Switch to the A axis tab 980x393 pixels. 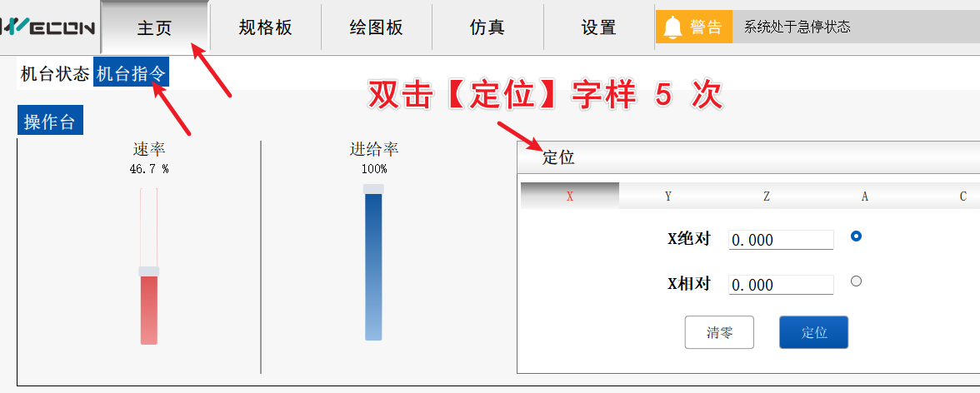pyautogui.click(x=864, y=196)
